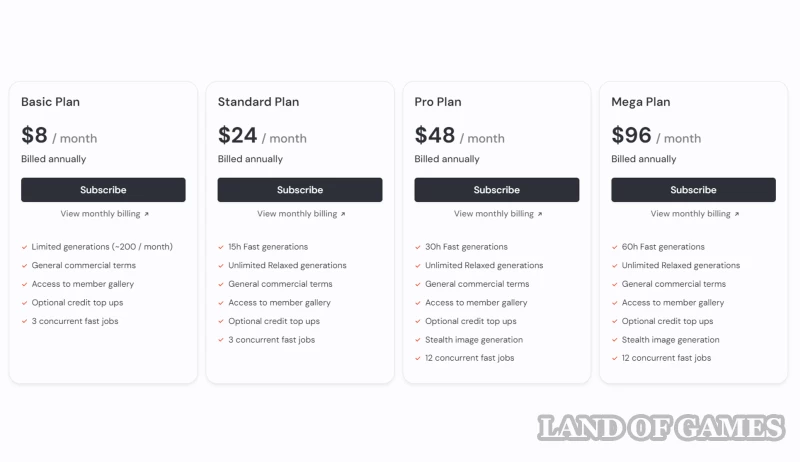Subscribe to the Standard Plan
Viewport: 800px width, 462px height.
click(300, 190)
